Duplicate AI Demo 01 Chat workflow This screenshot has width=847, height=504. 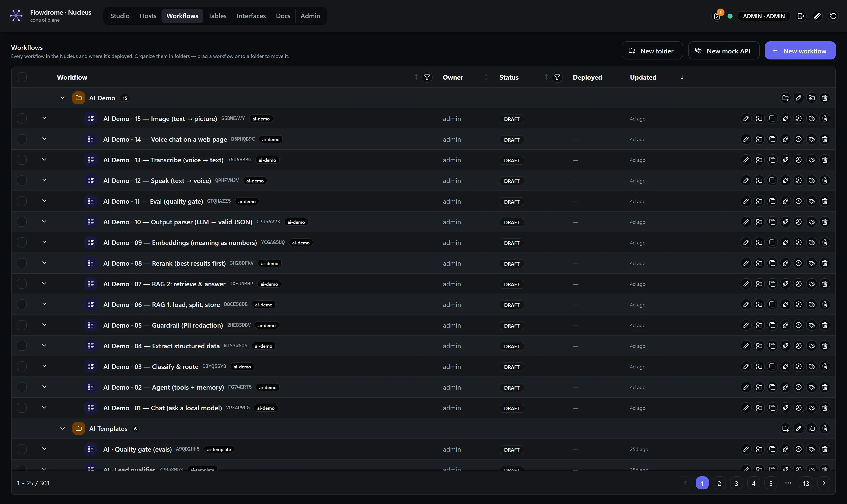pyautogui.click(x=772, y=408)
